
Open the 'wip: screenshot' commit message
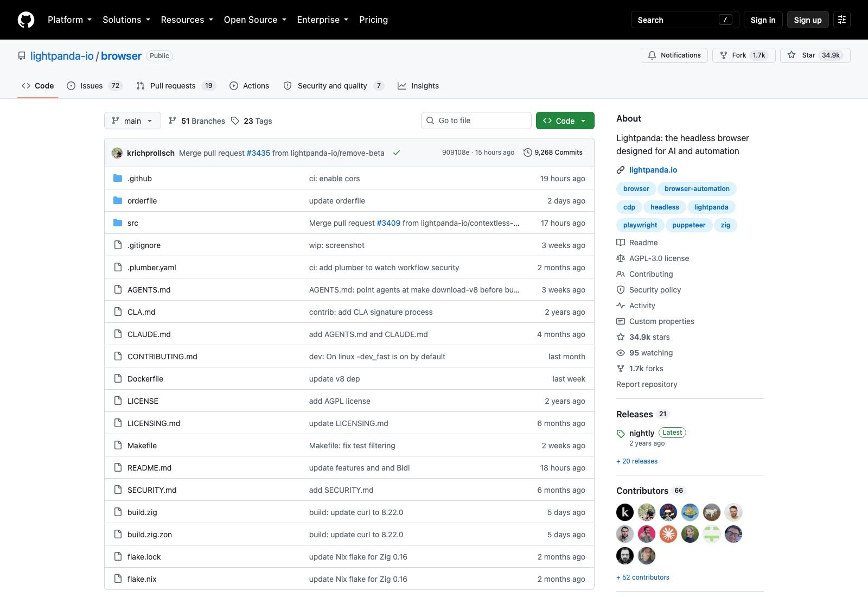click(337, 245)
